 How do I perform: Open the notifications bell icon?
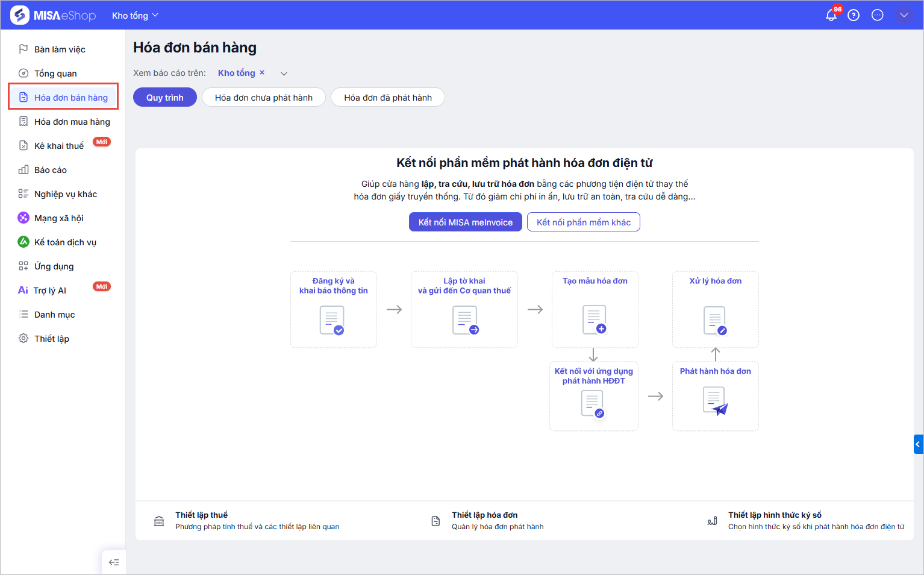(x=831, y=16)
